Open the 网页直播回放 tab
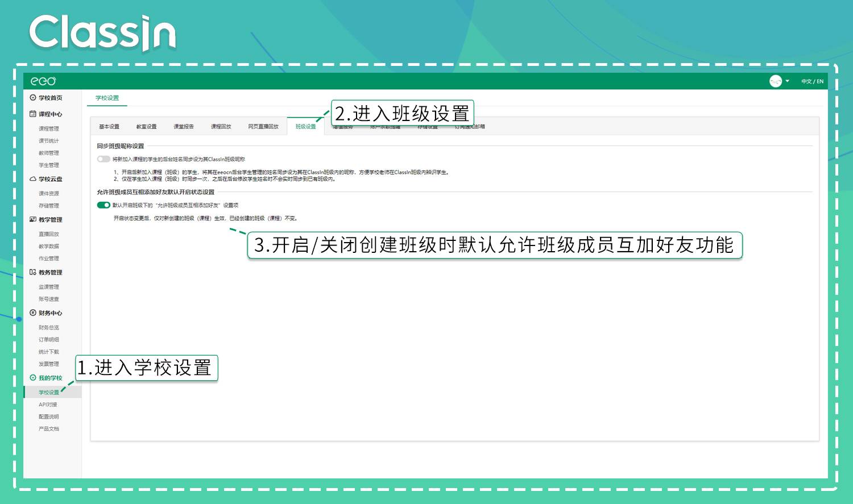 (263, 127)
